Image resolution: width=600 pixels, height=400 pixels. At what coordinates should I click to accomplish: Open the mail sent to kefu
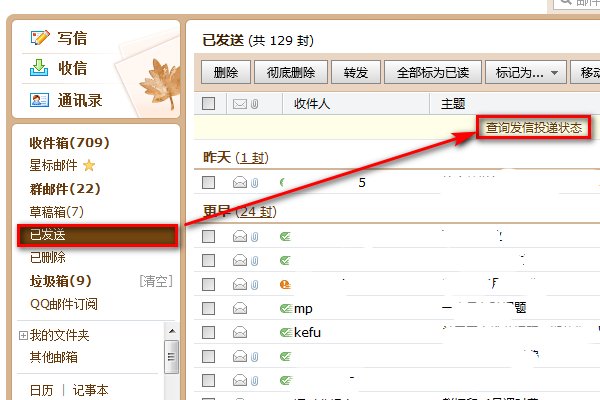click(x=307, y=332)
